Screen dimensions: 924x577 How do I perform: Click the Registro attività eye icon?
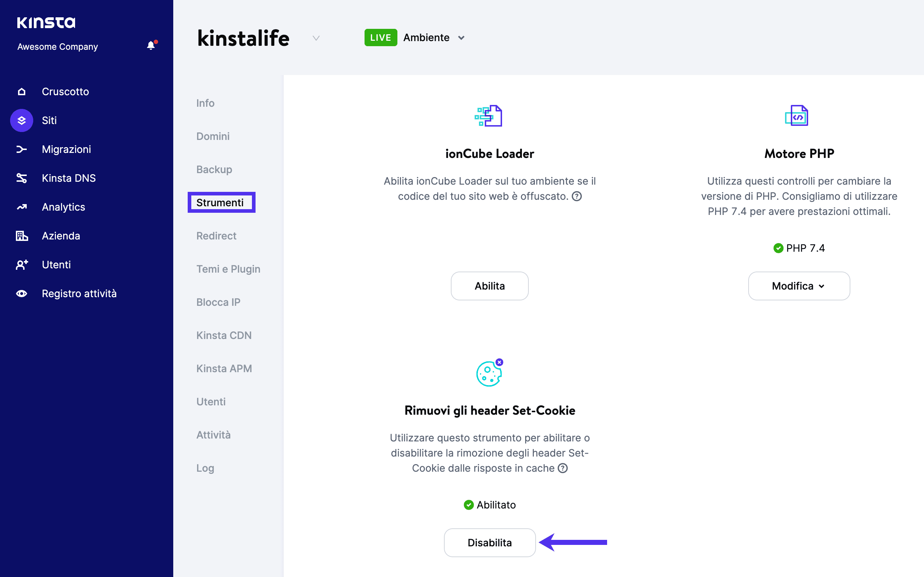point(22,294)
